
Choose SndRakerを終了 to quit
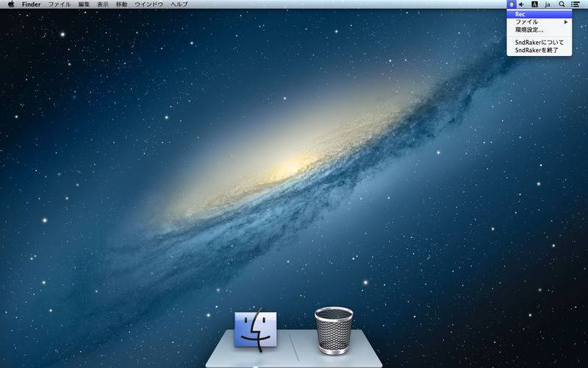(539, 50)
